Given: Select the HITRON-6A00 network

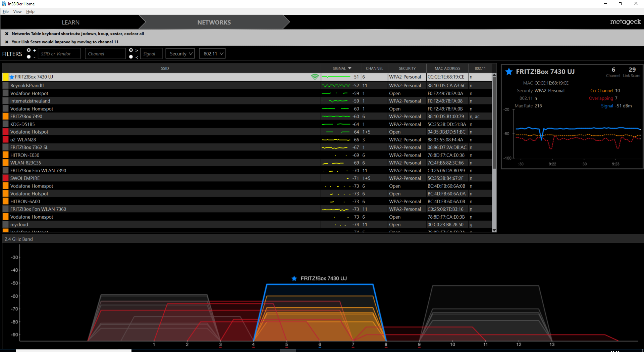Looking at the screenshot, I should click(247, 202).
